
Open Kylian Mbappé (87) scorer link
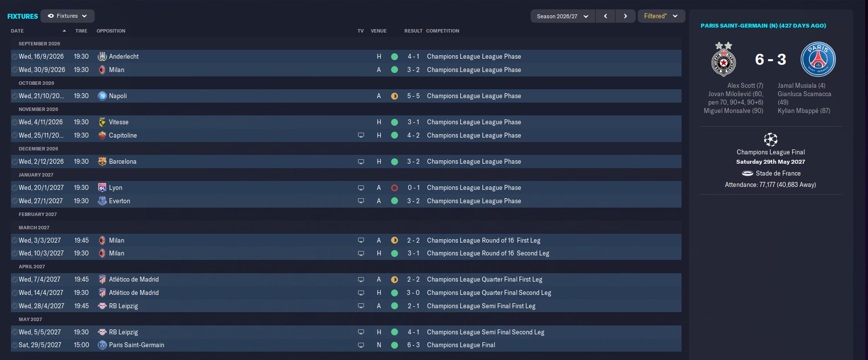pos(804,111)
